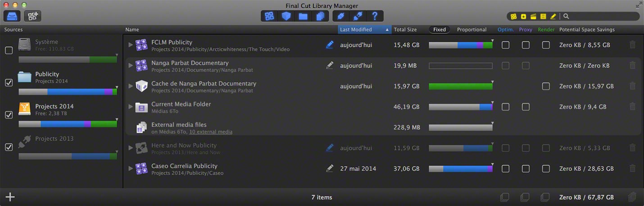Image resolution: width=644 pixels, height=206 pixels.
Task: Click the green size bar for Cache de Nanga Parbat
Action: pos(461,86)
